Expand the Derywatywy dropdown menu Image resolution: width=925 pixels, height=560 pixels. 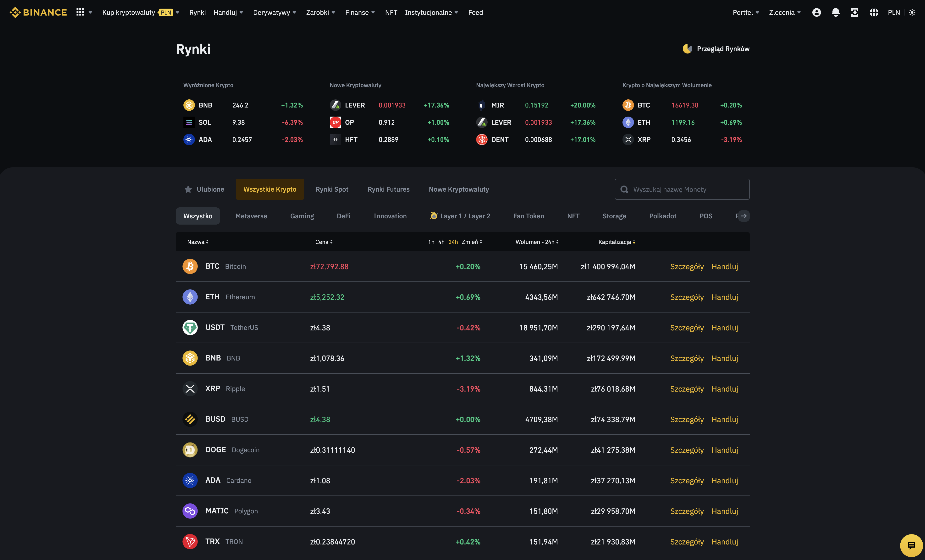(x=275, y=12)
